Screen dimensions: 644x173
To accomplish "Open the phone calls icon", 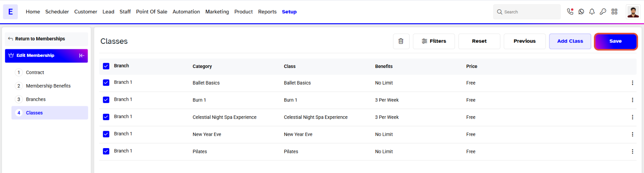I will coord(570,12).
